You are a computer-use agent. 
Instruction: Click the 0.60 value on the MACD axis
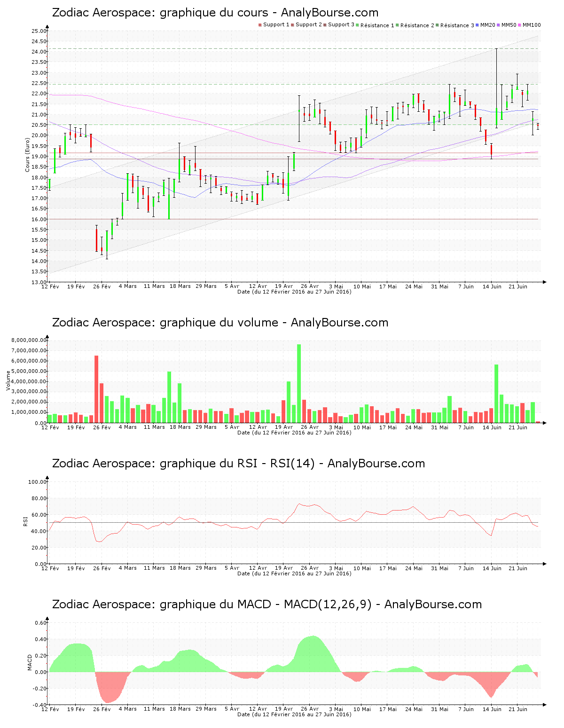point(41,623)
